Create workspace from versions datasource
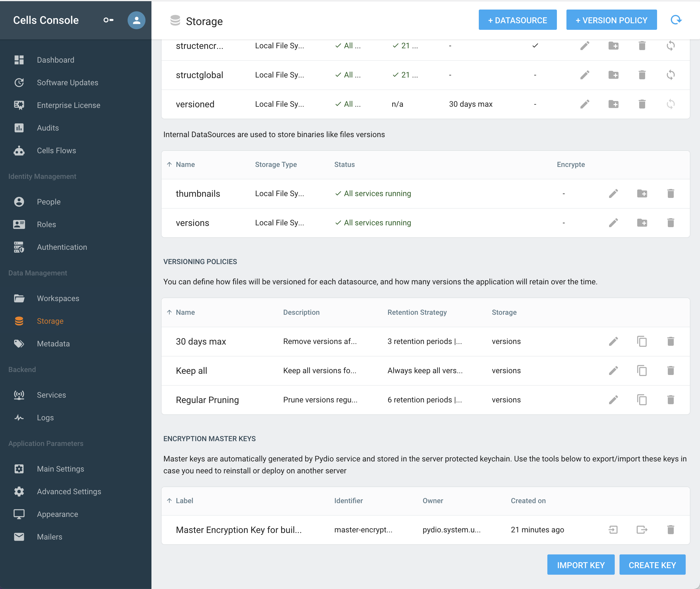 pyautogui.click(x=642, y=223)
